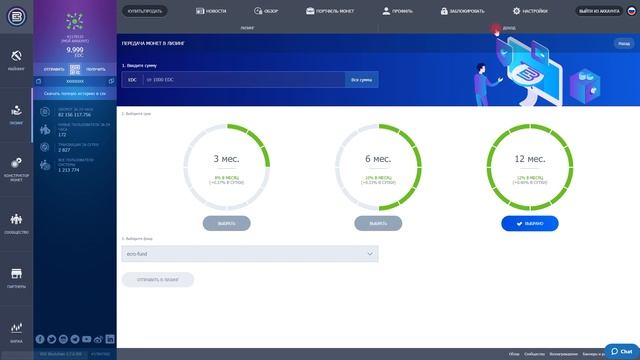Copy wallet address with the copy icon

click(111, 81)
